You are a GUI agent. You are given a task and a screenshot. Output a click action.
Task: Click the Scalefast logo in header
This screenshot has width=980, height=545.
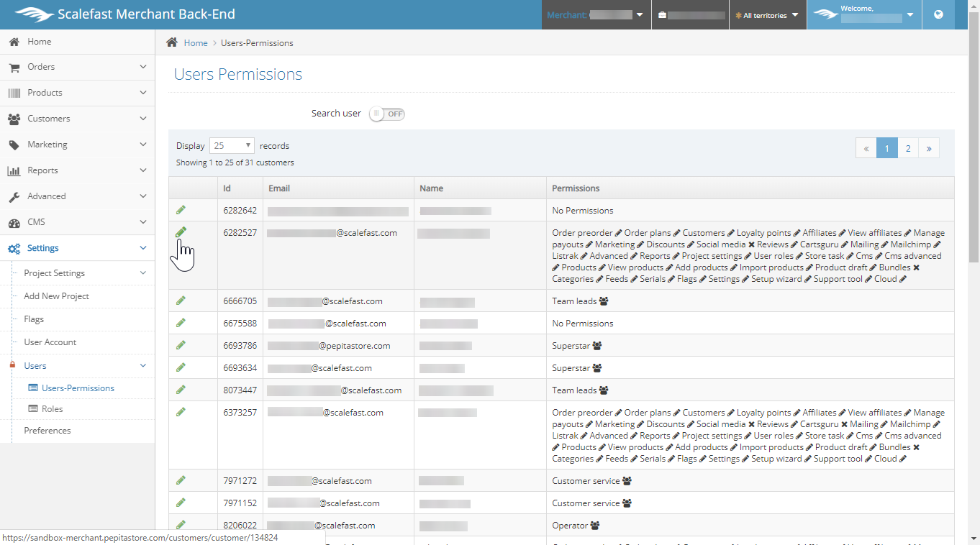point(34,14)
